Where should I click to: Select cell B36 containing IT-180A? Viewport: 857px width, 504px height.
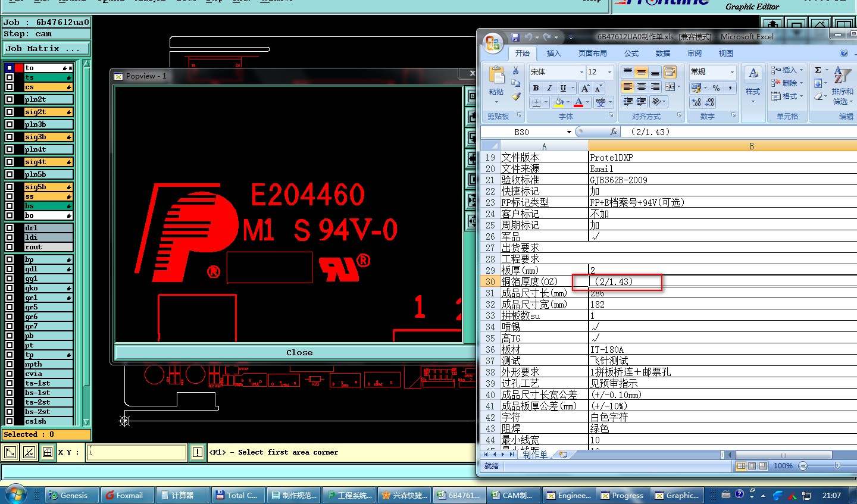722,350
